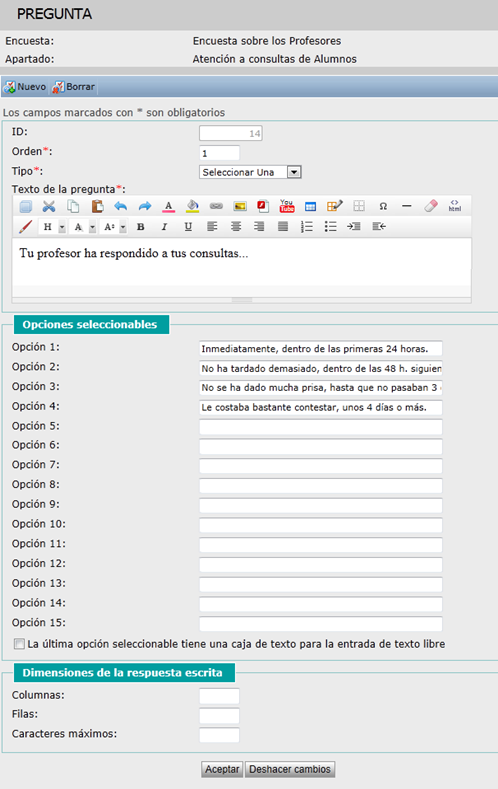Image resolution: width=498 pixels, height=789 pixels.
Task: Edit table properties with pencil-table icon
Action: pyautogui.click(x=335, y=206)
